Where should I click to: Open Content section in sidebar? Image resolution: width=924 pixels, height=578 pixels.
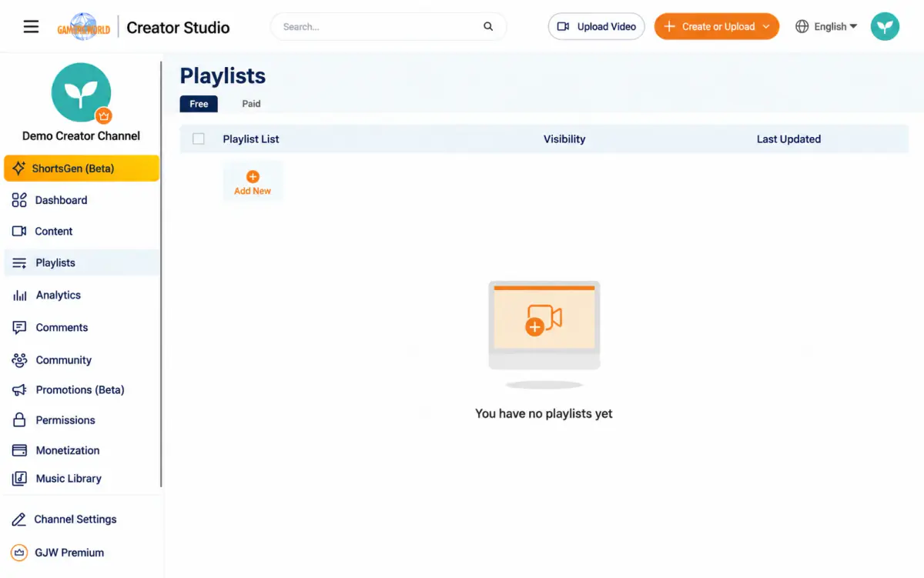[82, 231]
